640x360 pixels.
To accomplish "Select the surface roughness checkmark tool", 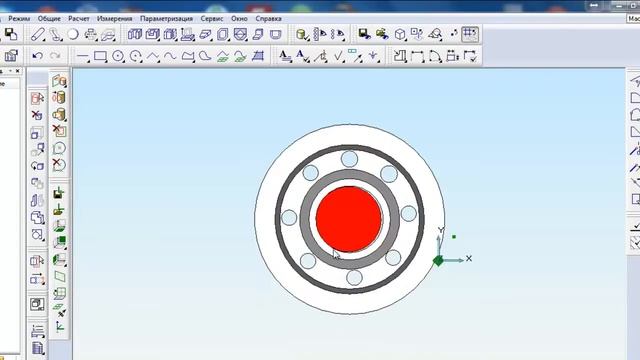I will 338,56.
